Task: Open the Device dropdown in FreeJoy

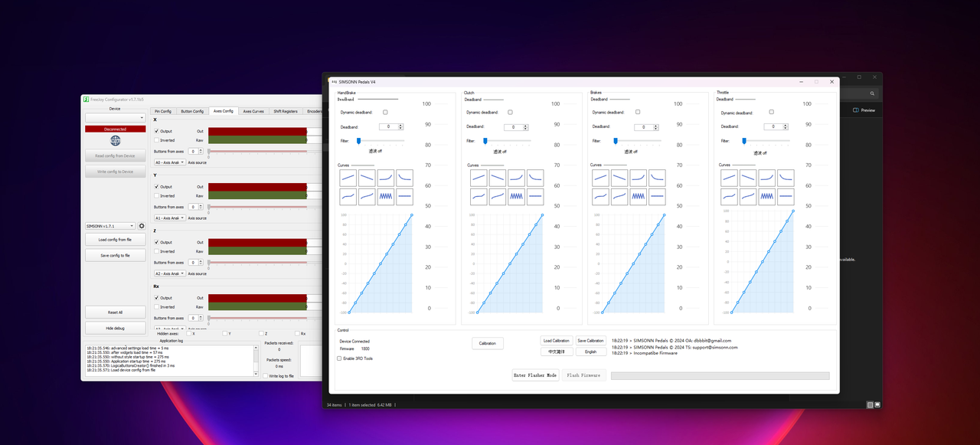Action: pos(115,118)
